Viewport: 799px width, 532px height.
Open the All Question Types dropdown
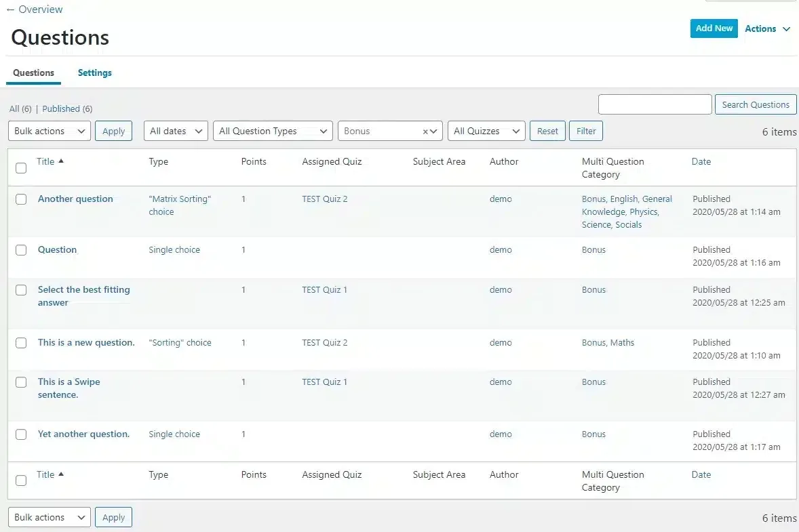pyautogui.click(x=272, y=131)
